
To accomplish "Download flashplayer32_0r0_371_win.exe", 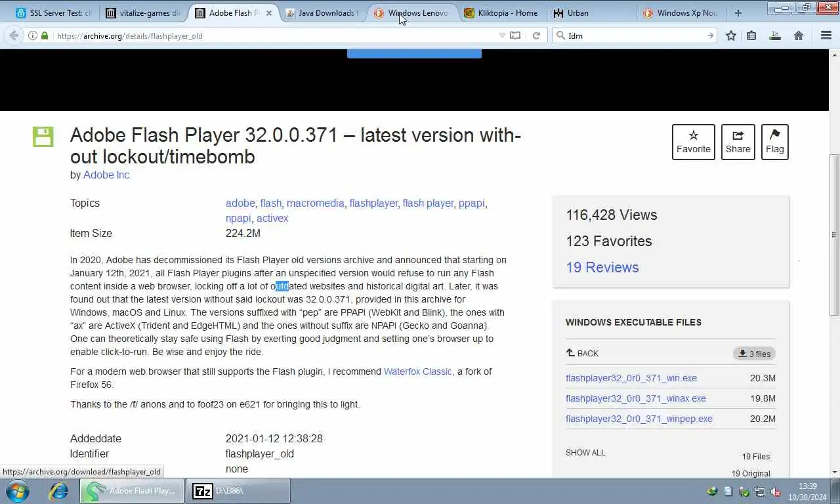I will (x=631, y=378).
